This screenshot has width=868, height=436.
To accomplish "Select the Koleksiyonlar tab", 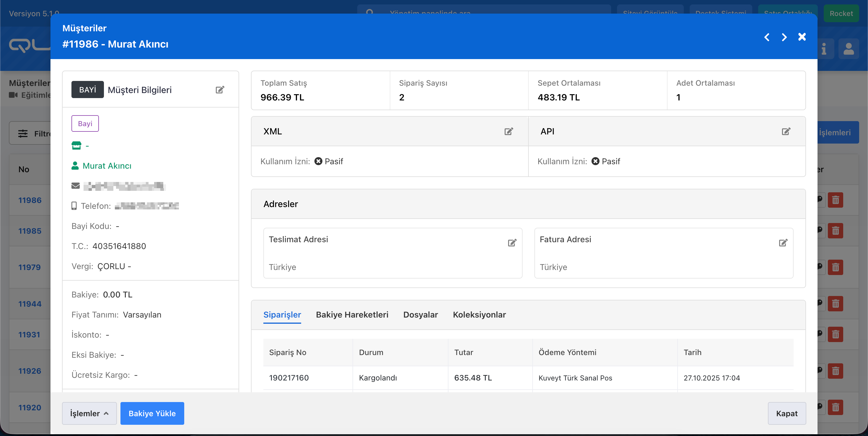I will [479, 314].
